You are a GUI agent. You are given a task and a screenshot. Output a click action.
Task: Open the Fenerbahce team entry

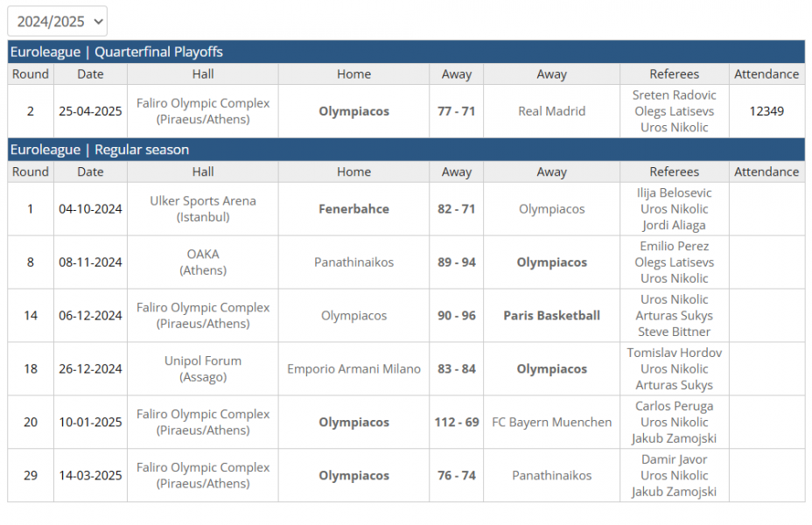point(353,209)
